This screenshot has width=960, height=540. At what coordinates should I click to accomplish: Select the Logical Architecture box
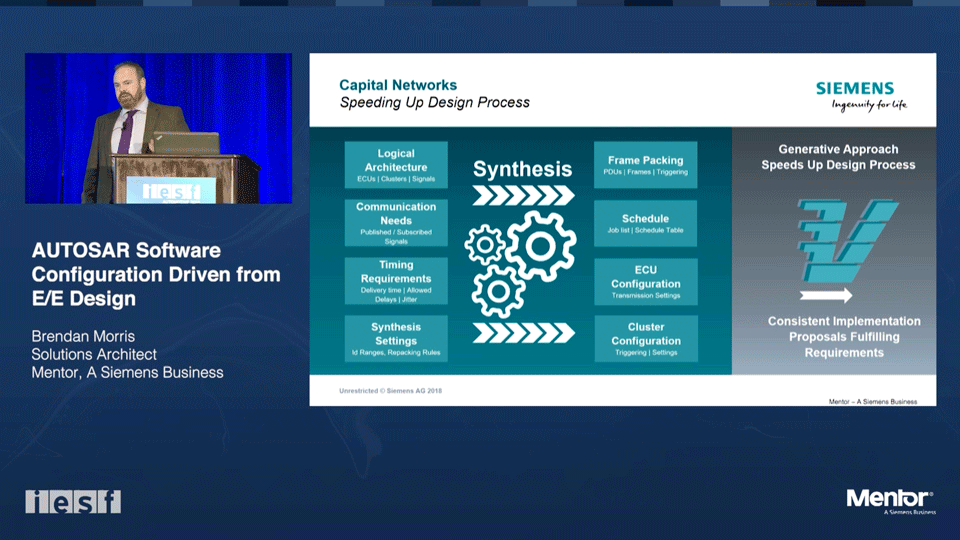[x=396, y=165]
